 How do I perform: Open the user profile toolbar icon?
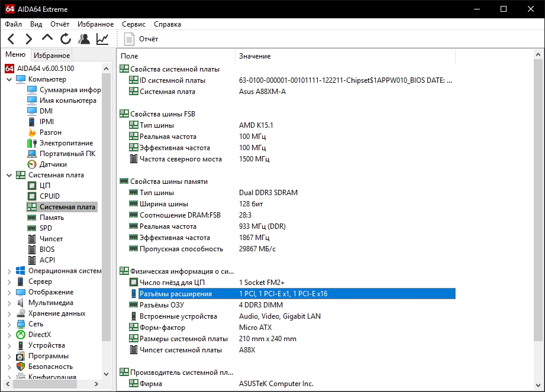coord(84,39)
